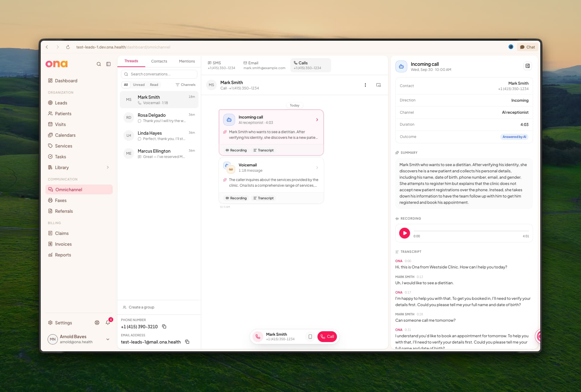Click Create a group
Viewport: 581px width, 392px height.
(x=139, y=307)
